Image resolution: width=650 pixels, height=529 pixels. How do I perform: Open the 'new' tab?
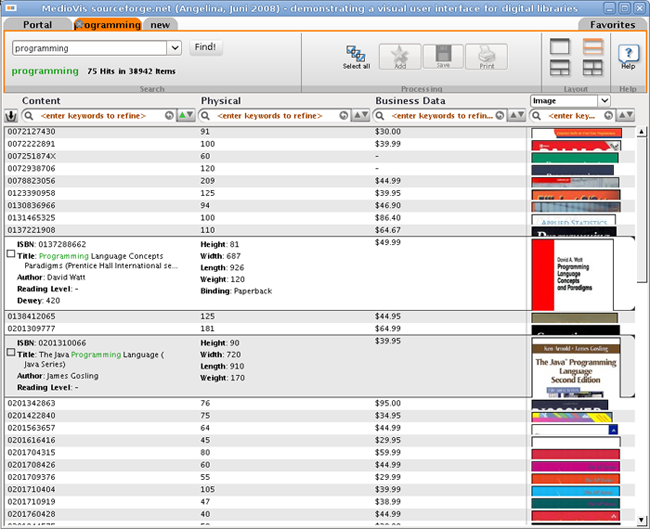point(160,24)
